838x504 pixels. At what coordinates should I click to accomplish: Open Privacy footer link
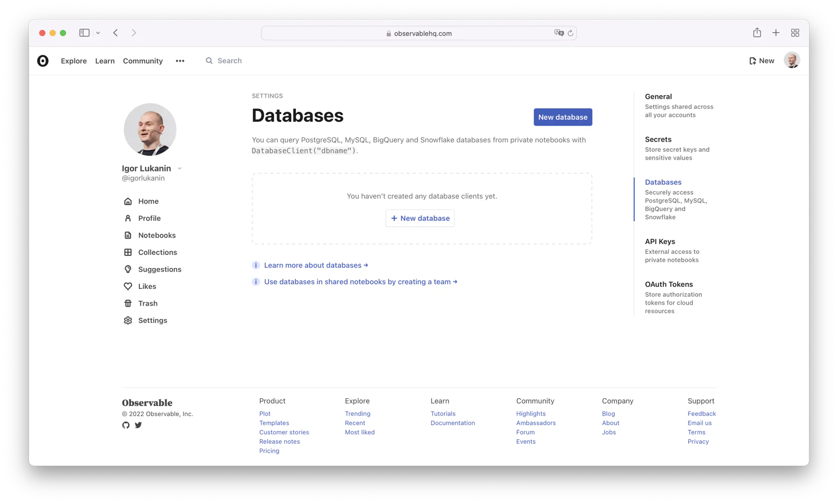point(698,442)
